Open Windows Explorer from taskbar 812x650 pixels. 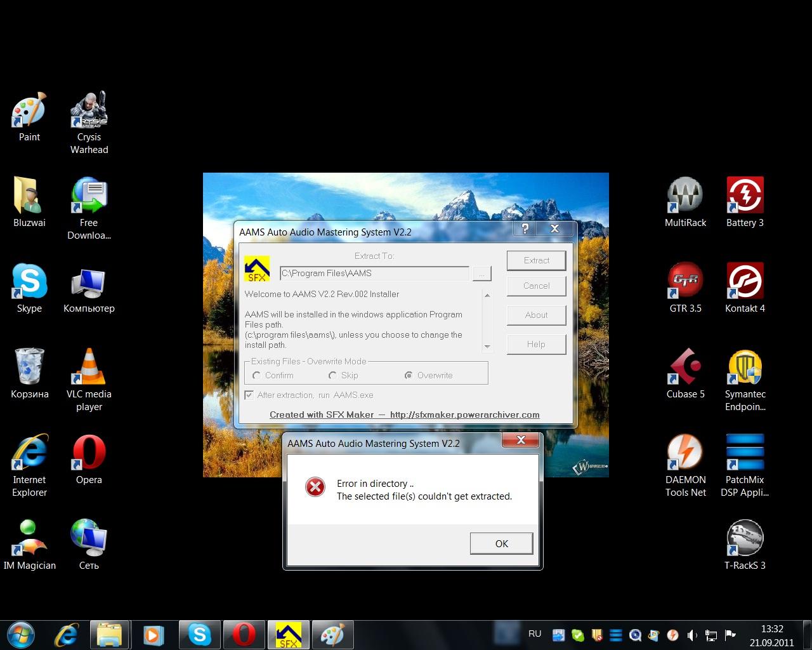[x=110, y=635]
